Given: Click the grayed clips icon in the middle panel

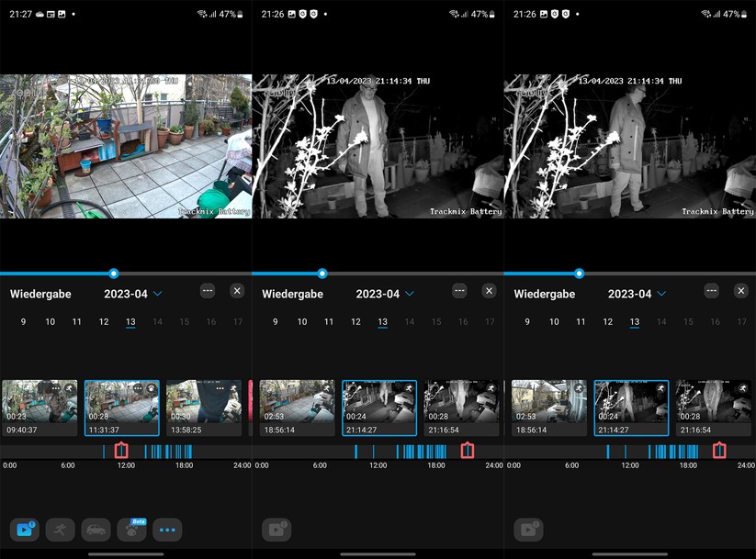Looking at the screenshot, I should [276, 530].
